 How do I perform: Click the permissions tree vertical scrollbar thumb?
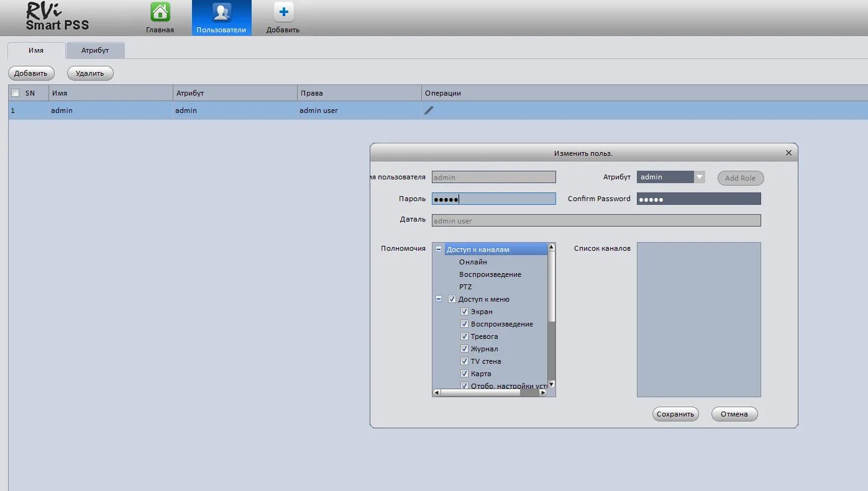(551, 286)
